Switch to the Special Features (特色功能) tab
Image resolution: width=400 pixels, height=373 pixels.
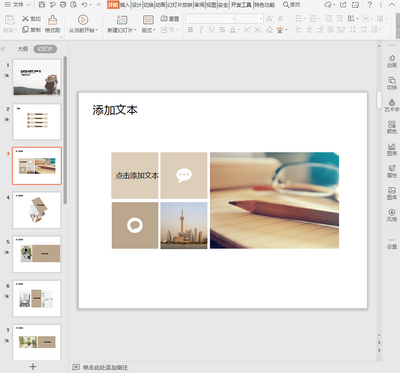(x=264, y=5)
